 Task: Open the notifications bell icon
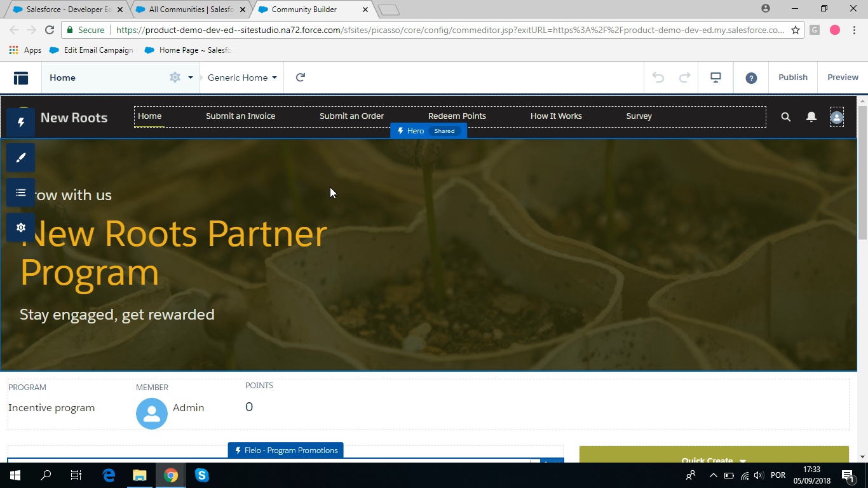(811, 117)
